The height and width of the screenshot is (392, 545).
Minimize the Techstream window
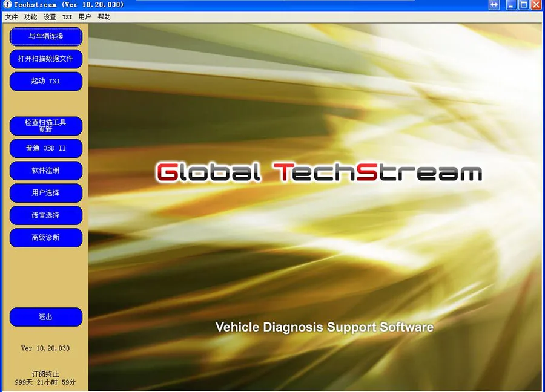pos(511,5)
